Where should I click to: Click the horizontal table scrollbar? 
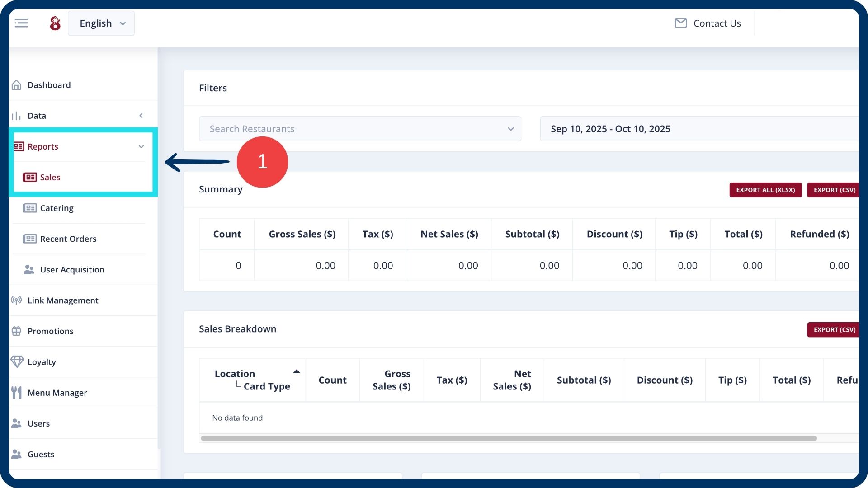coord(509,438)
